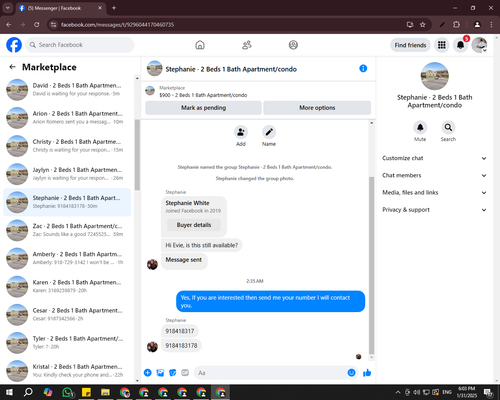
Task: Click More options button
Action: [317, 108]
